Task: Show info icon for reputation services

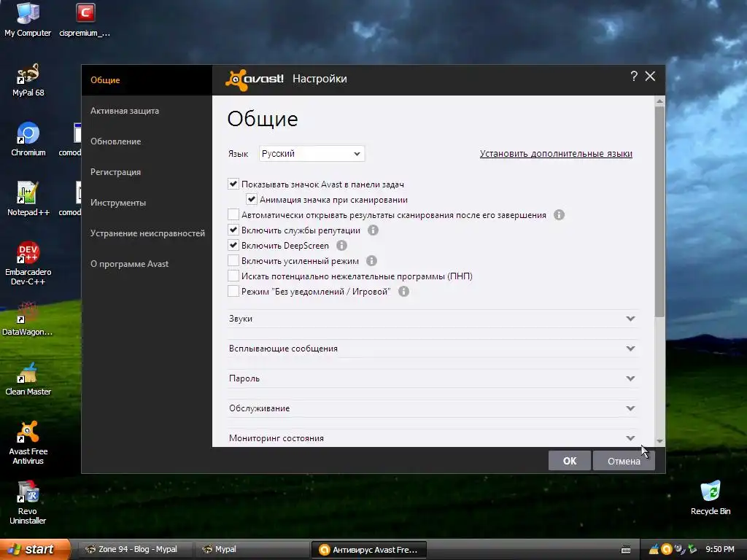Action: pyautogui.click(x=373, y=230)
